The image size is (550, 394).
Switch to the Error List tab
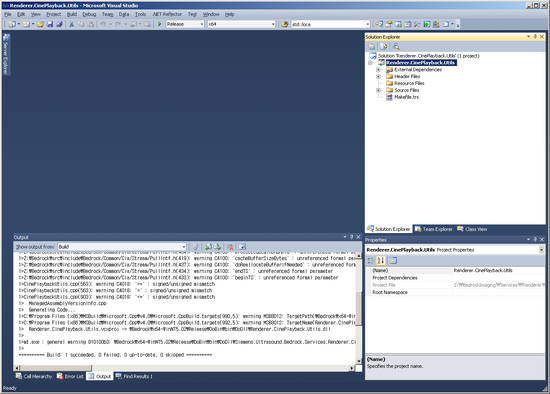[x=70, y=376]
